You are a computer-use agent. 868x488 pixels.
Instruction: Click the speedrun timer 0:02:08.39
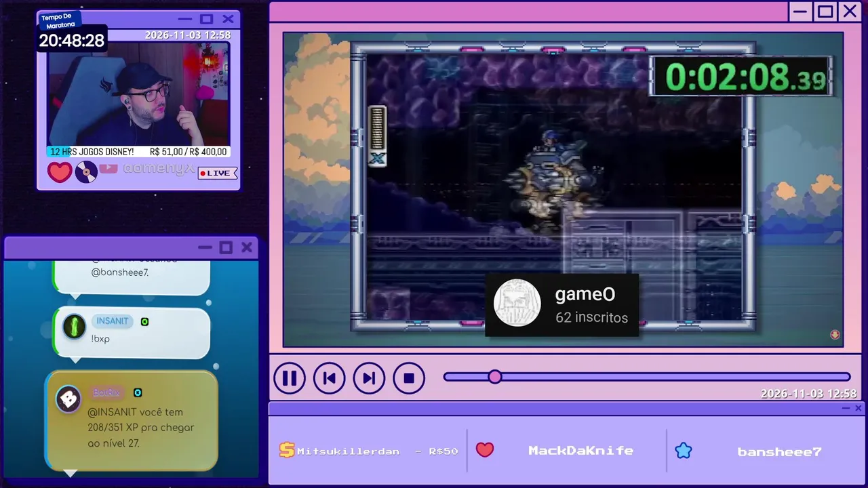(741, 77)
